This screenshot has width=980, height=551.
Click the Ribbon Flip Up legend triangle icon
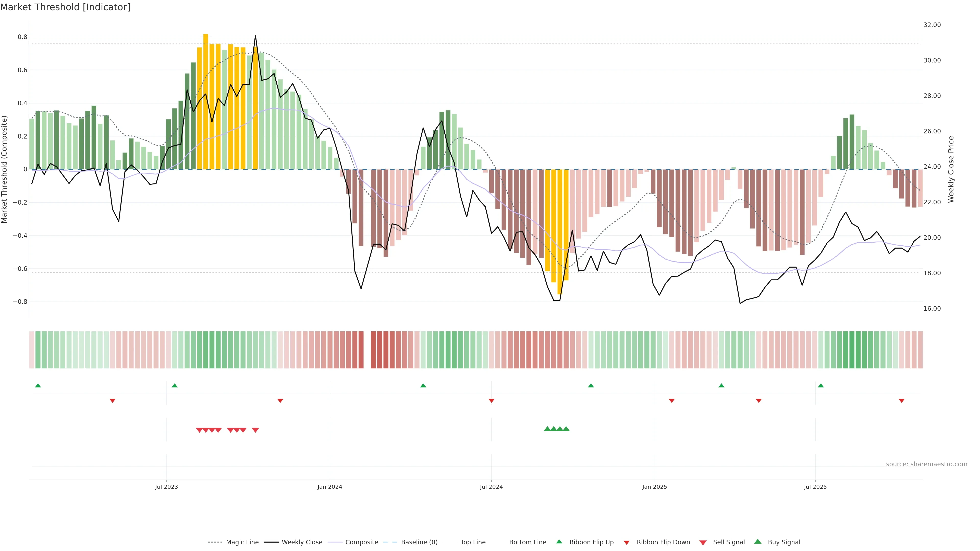559,542
